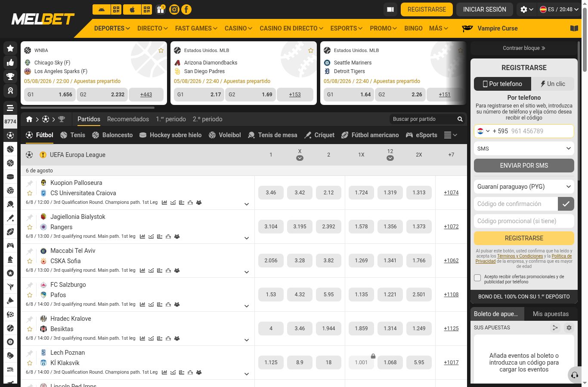This screenshot has width=588, height=387.
Task: Open the hamburger list icon in left sidebar
Action: (10, 108)
